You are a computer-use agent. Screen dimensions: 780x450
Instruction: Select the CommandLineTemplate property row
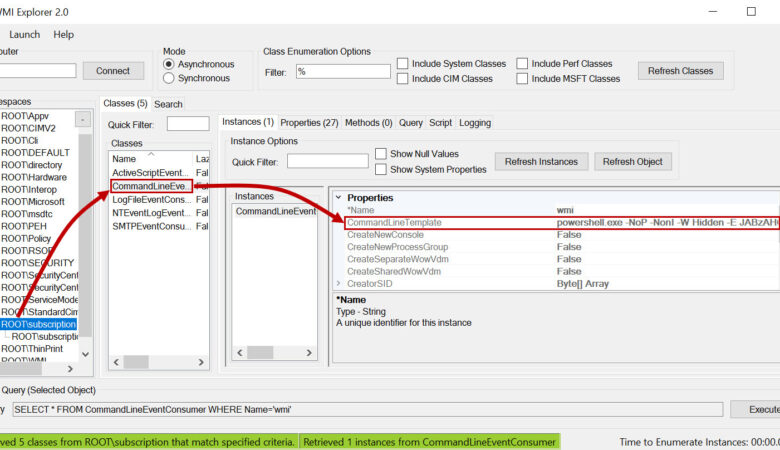(562, 222)
